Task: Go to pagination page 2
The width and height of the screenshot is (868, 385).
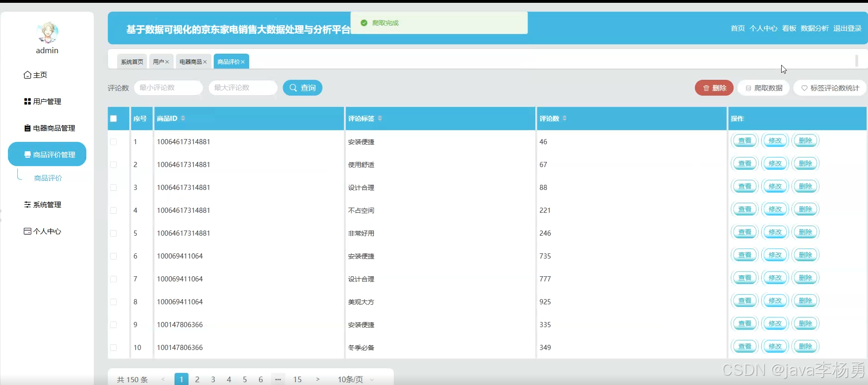Action: (197, 379)
